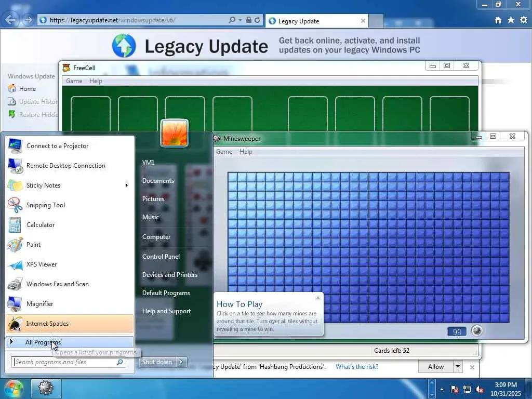Viewport: 532px width, 399px height.
Task: Launch Windows Fax and Scan
Action: [x=70, y=284]
